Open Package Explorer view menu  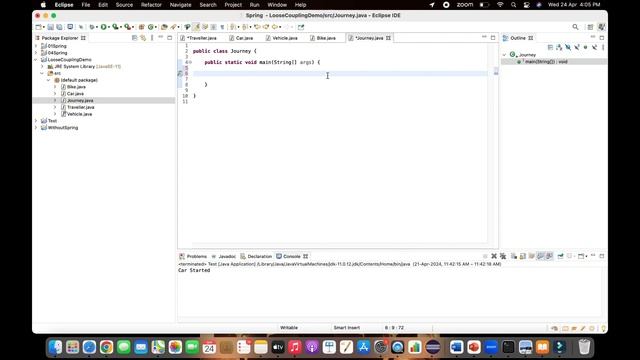(152, 38)
